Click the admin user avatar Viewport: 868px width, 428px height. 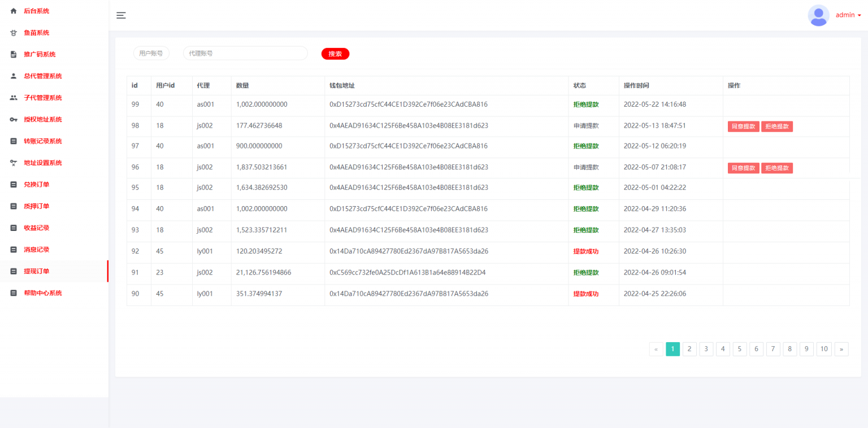click(x=818, y=15)
